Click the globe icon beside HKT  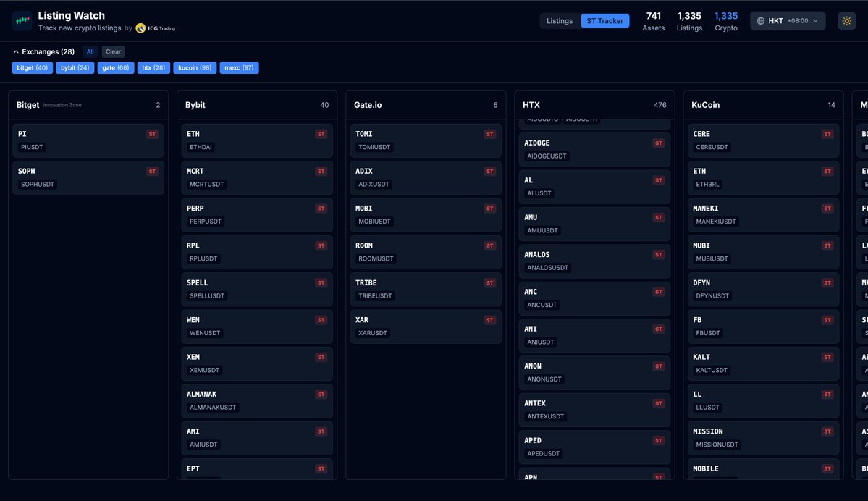(x=761, y=21)
